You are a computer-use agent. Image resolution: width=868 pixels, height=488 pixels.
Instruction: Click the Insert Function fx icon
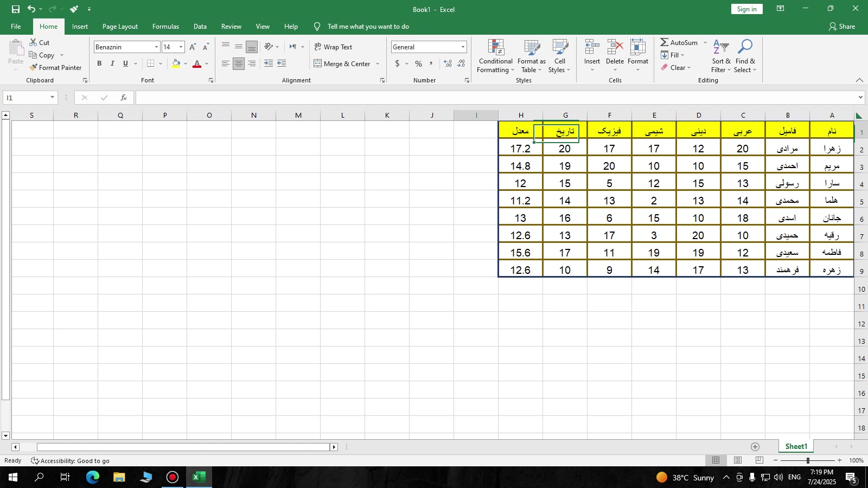(124, 98)
